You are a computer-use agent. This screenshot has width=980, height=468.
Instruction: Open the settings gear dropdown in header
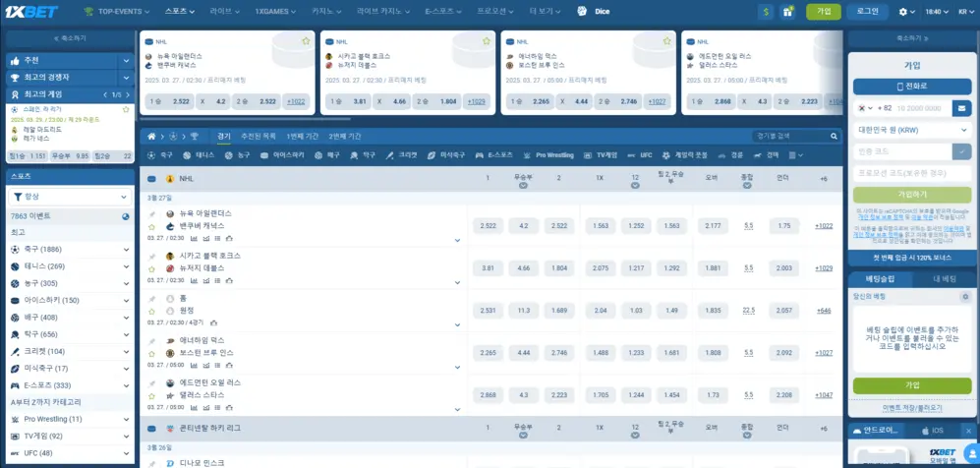pos(906,11)
